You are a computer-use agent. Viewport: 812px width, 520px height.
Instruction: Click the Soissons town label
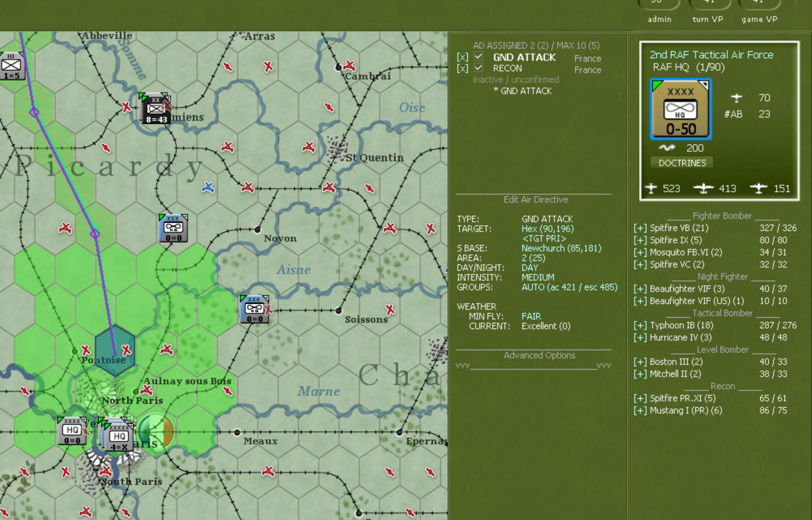pyautogui.click(x=366, y=319)
